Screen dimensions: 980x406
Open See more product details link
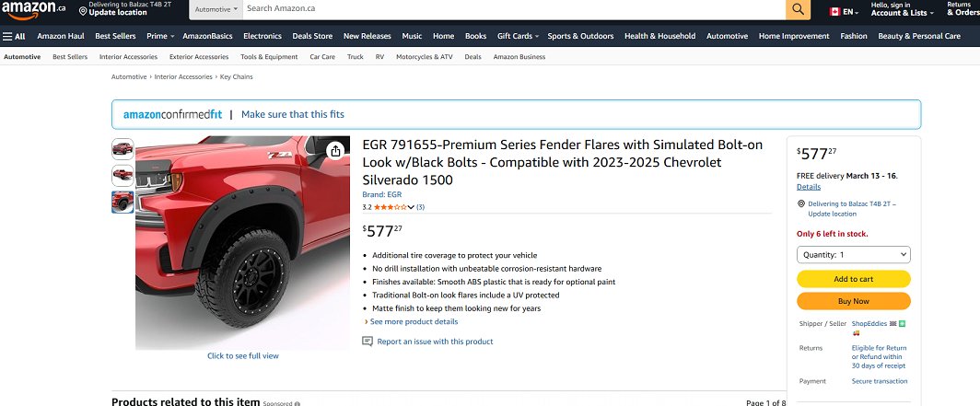click(x=414, y=322)
